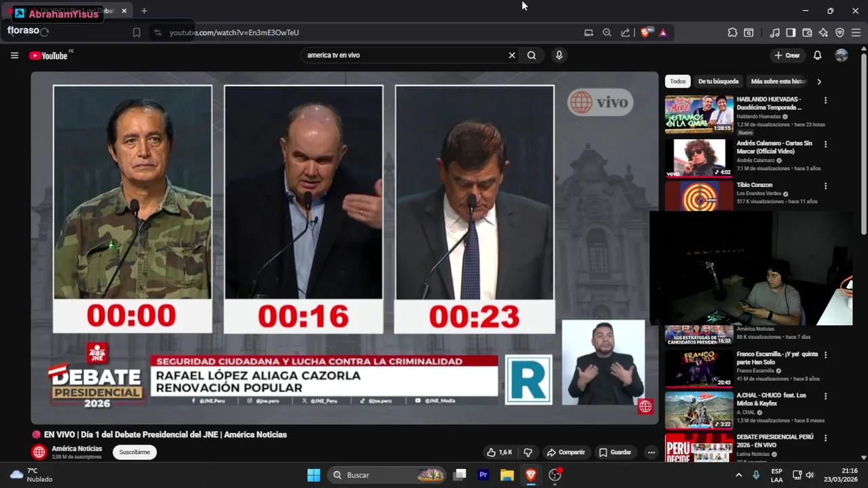
Task: Click the Brave Shields lion icon
Action: tap(645, 33)
